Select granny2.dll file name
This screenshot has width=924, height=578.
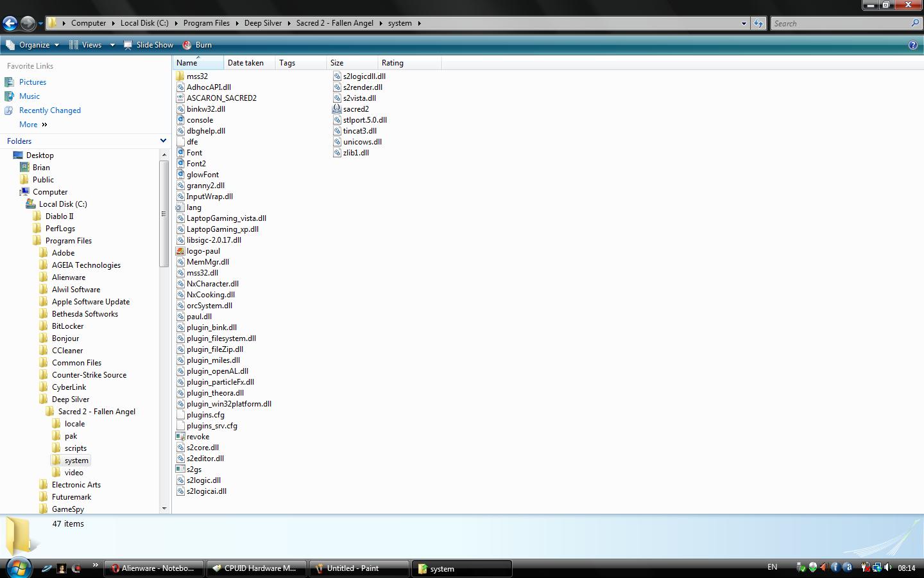(205, 186)
